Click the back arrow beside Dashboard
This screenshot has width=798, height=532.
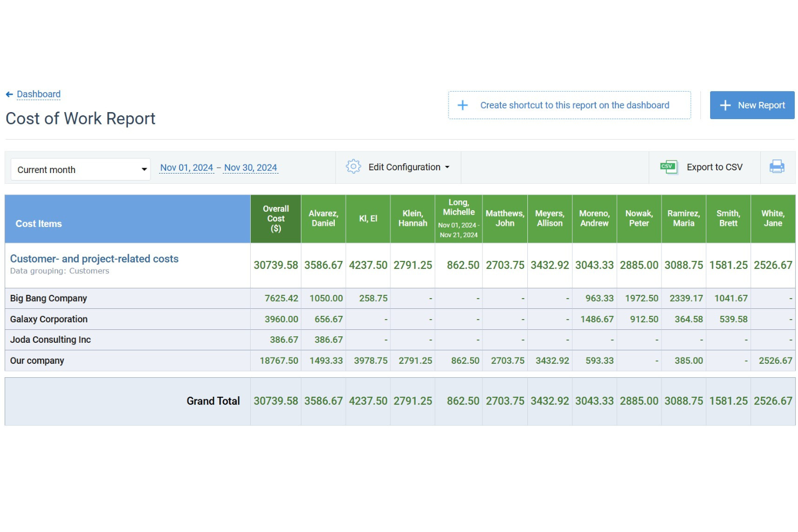pyautogui.click(x=9, y=94)
